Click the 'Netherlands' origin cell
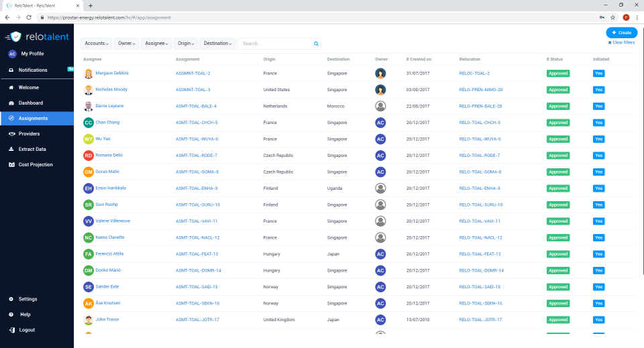 [x=275, y=107]
